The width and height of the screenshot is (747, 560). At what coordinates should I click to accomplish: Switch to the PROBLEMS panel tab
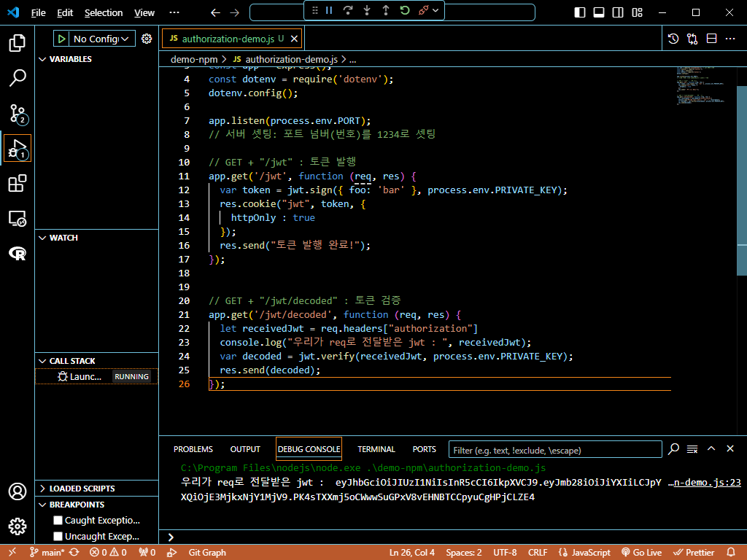tap(193, 449)
